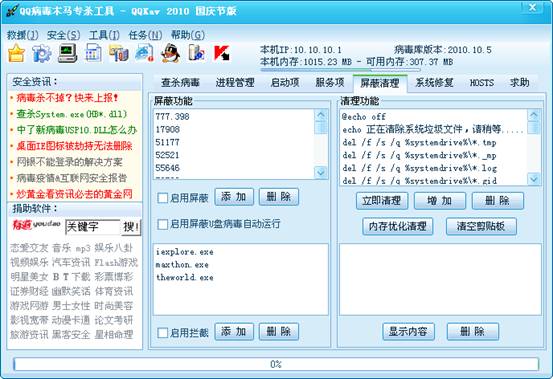553x379 pixels.
Task: Click 删除 button beside 显示内容
Action: (473, 331)
